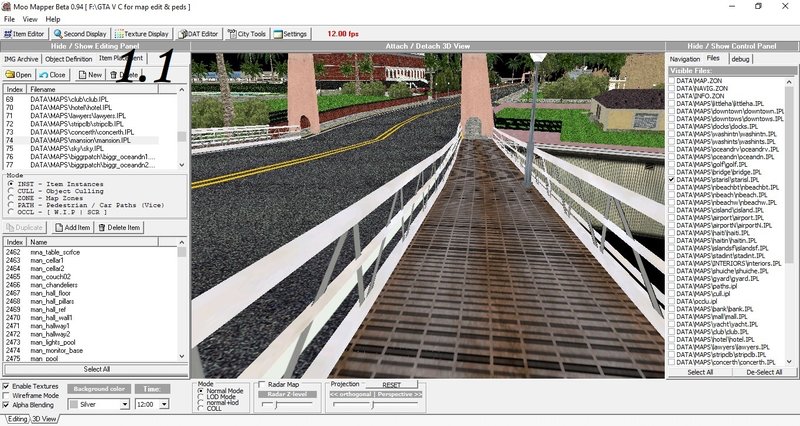Click file list scroll down arrow
800x426 pixels.
tap(182, 165)
